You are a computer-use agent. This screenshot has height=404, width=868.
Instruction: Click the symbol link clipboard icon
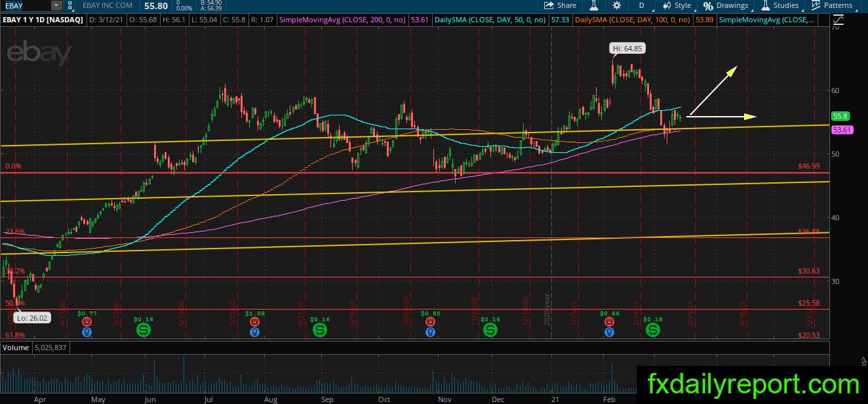click(70, 5)
